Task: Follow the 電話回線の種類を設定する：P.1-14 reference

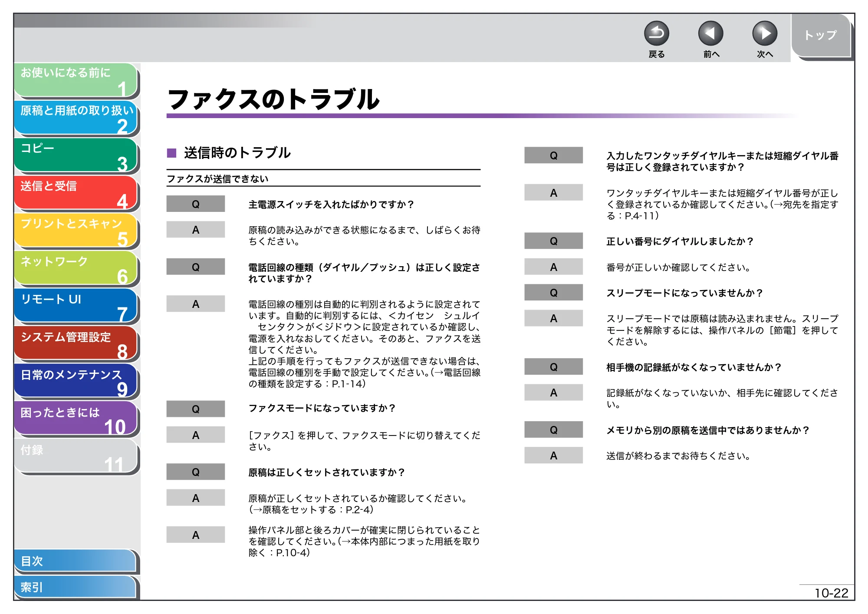Action: tap(365, 378)
